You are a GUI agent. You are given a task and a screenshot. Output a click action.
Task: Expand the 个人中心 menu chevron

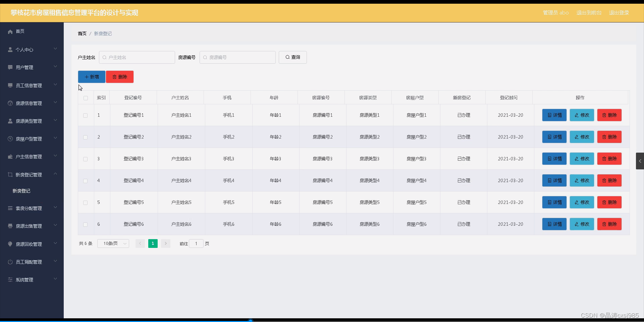click(x=55, y=49)
